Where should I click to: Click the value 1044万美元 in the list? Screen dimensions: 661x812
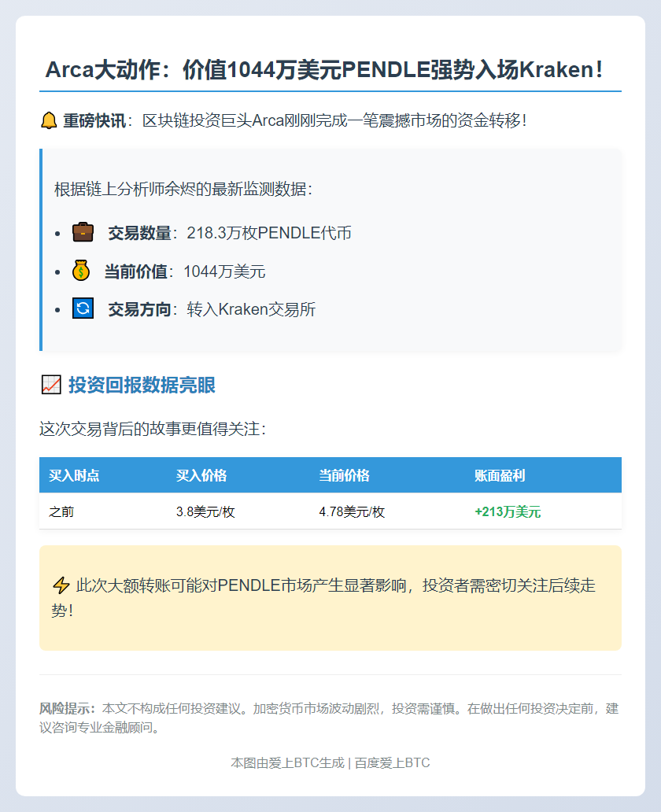(224, 271)
